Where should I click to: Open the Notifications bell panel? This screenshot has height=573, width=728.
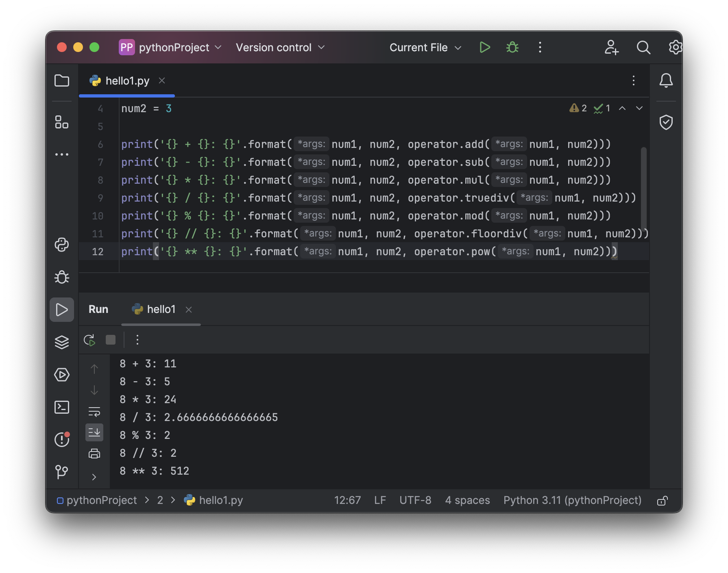click(666, 80)
